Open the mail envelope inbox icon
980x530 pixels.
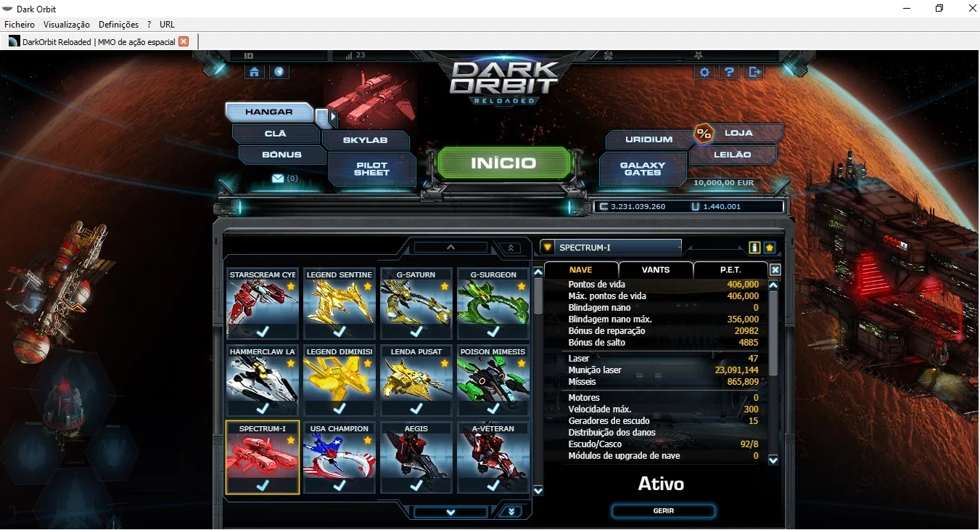pos(278,179)
